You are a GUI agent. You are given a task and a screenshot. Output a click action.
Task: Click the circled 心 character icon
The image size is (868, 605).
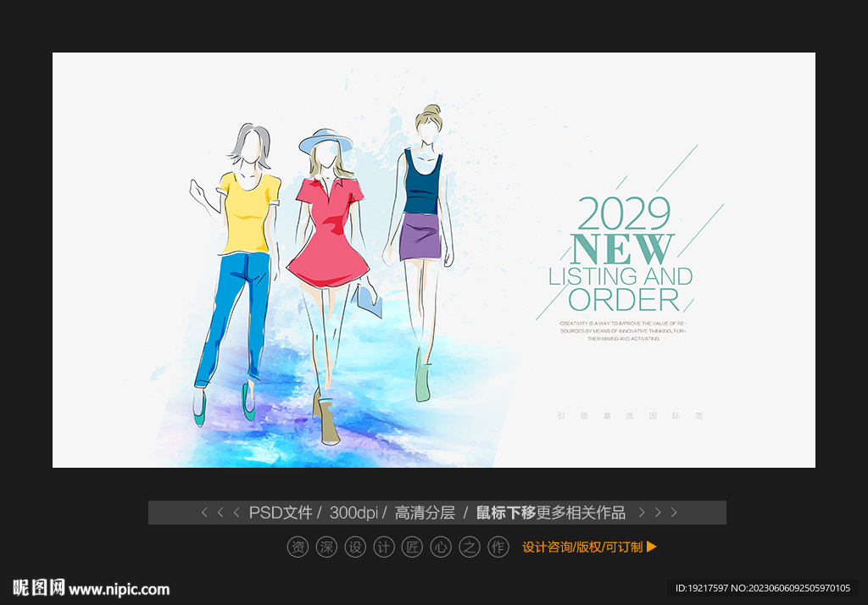click(441, 547)
